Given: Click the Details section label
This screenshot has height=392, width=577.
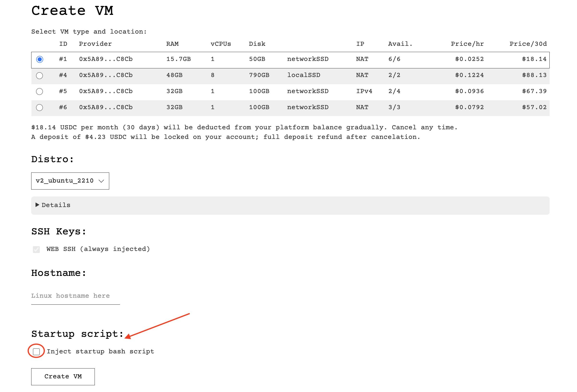Looking at the screenshot, I should click(x=56, y=205).
